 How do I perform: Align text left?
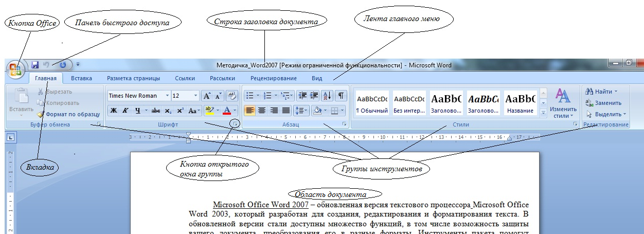tap(249, 110)
